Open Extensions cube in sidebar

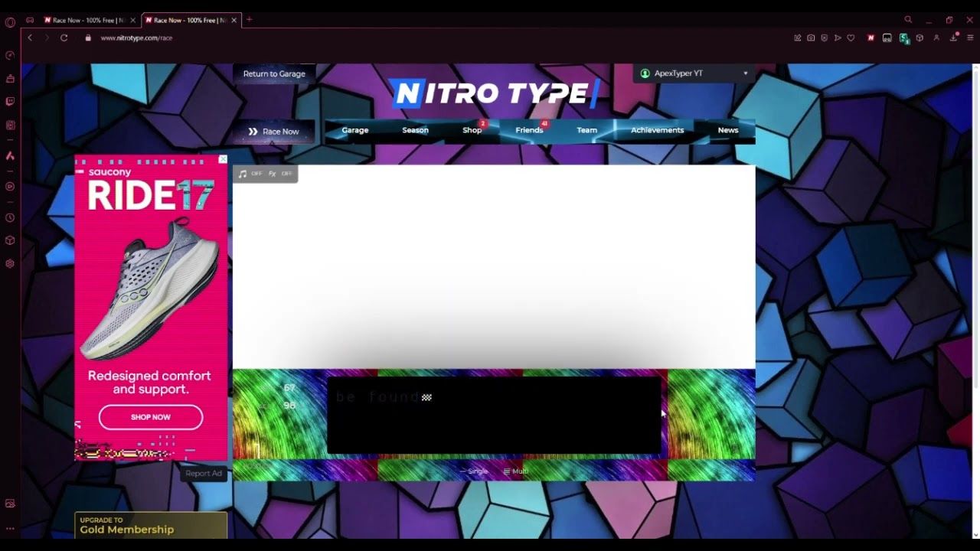[x=10, y=240]
